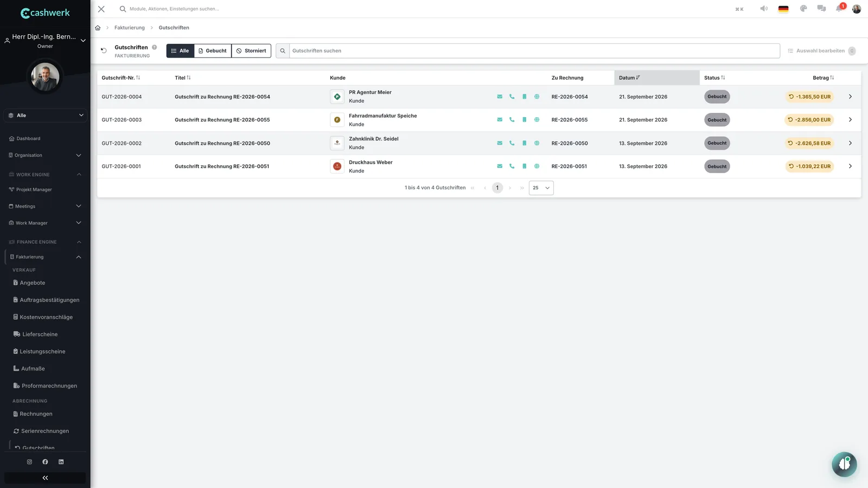Open the theme palette icon
Viewport: 868px width, 488px height.
[803, 9]
